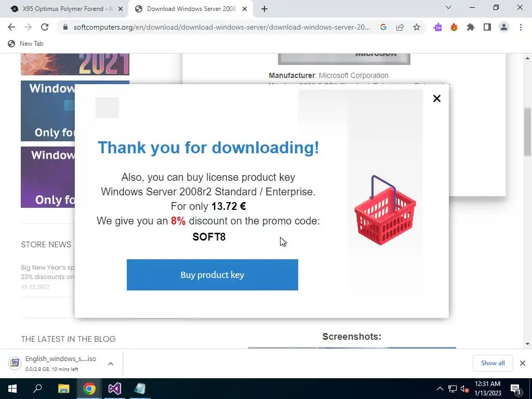Show all downloads
This screenshot has height=399, width=532.
click(x=493, y=363)
